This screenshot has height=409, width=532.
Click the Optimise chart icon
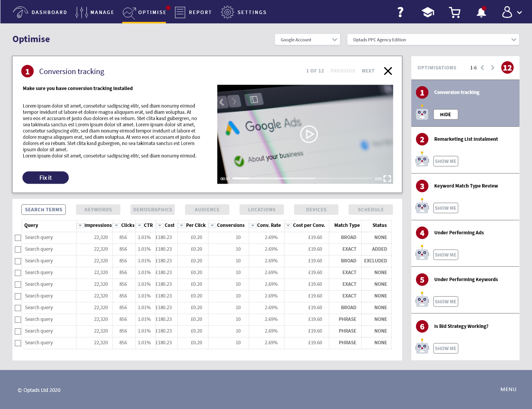tap(129, 12)
